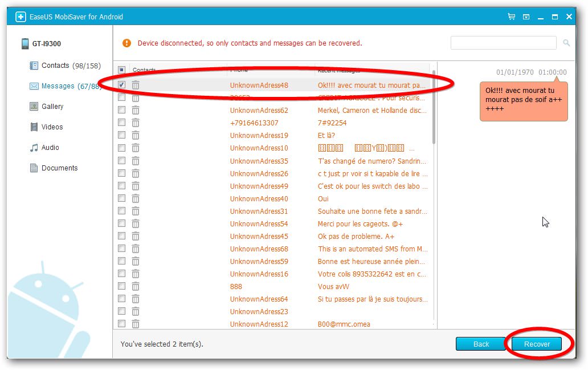Select message '7#92254' text

[x=332, y=123]
